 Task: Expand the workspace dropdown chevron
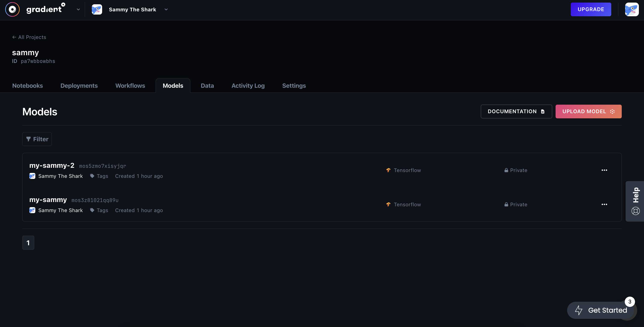tap(166, 9)
